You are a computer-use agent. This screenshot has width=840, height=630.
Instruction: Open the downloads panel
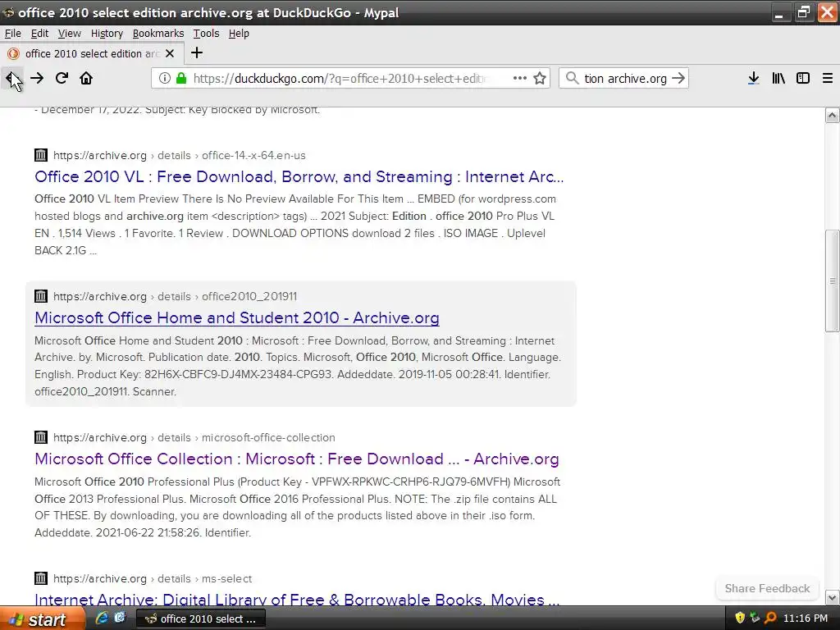point(753,78)
